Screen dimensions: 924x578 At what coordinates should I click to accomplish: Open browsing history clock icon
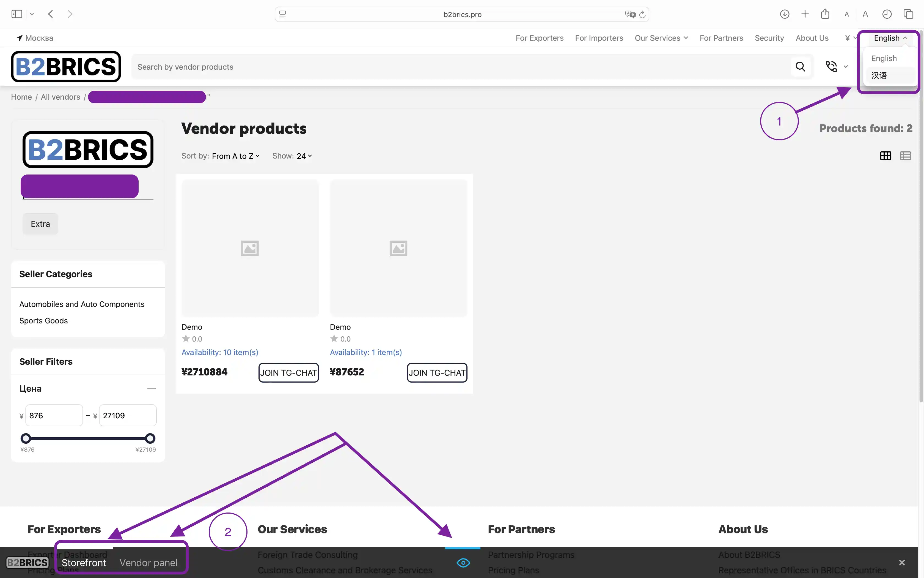coord(887,14)
